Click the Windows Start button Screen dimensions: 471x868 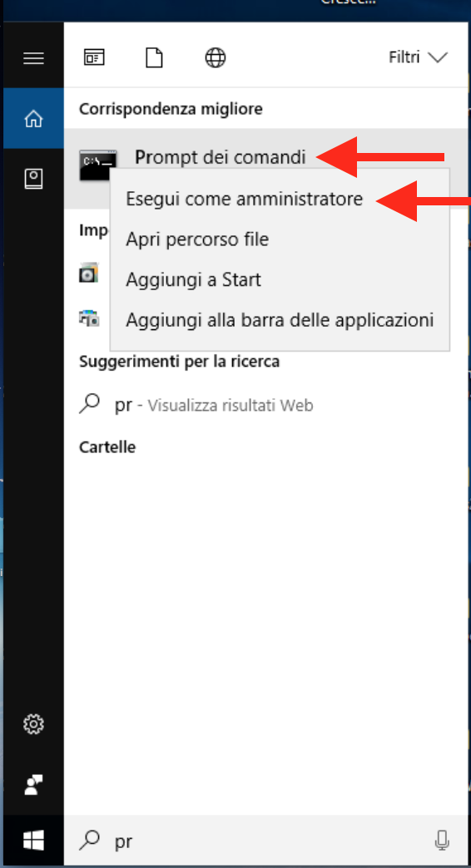(x=33, y=841)
